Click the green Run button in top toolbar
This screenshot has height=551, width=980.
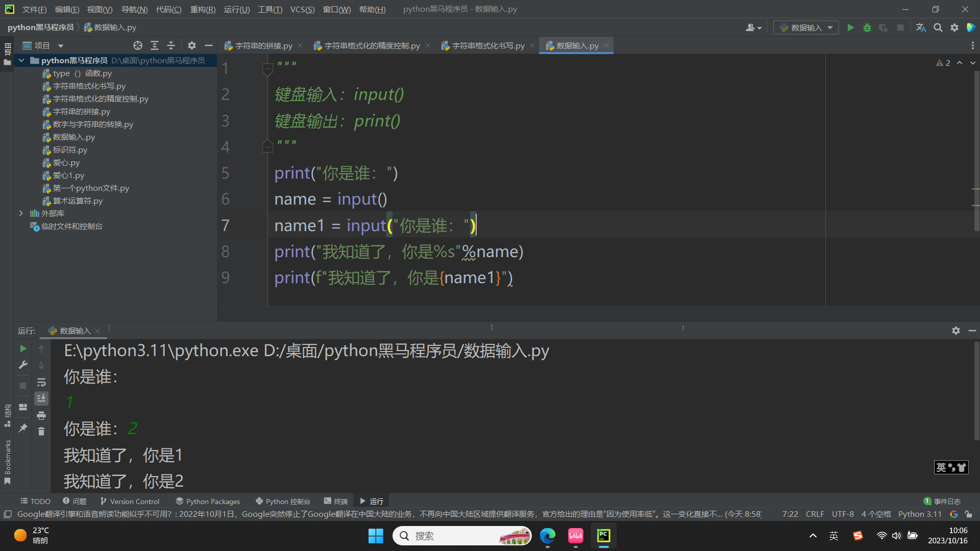tap(850, 28)
